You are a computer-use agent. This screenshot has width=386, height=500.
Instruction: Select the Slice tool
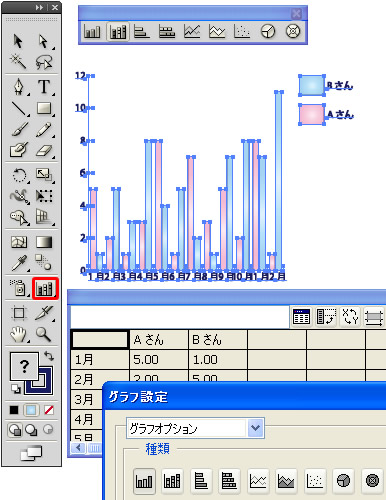[x=44, y=313]
